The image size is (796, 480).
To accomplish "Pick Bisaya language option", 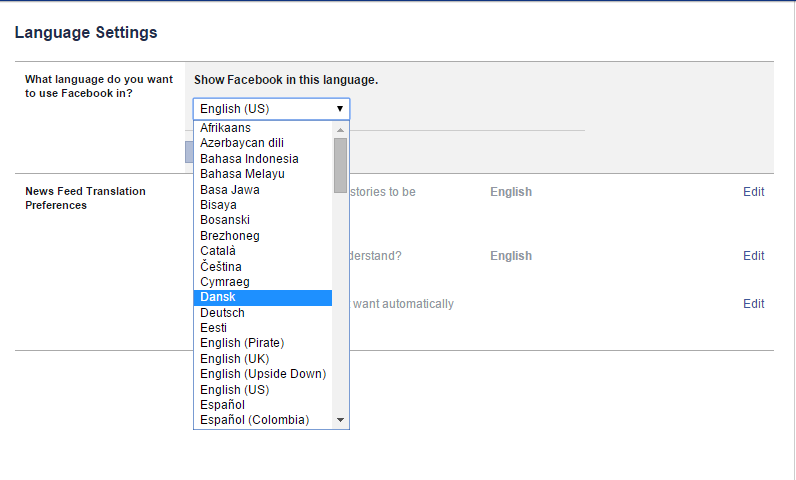I will point(263,205).
